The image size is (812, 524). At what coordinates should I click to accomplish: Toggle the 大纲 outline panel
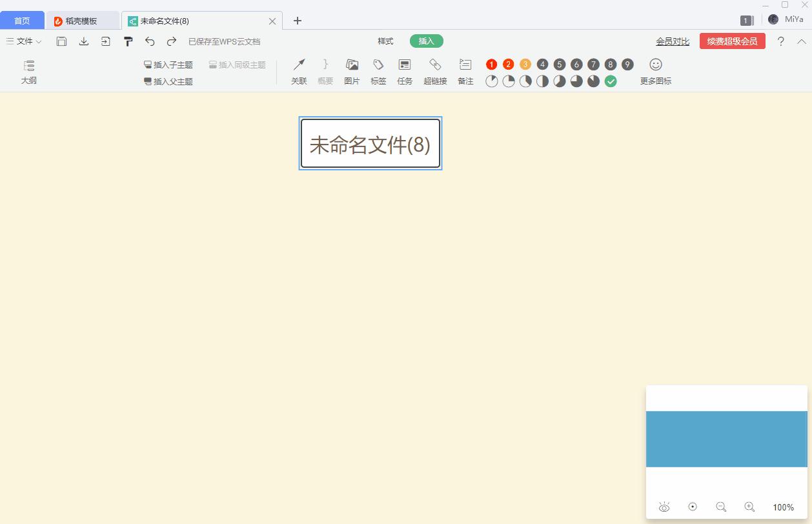(x=28, y=71)
